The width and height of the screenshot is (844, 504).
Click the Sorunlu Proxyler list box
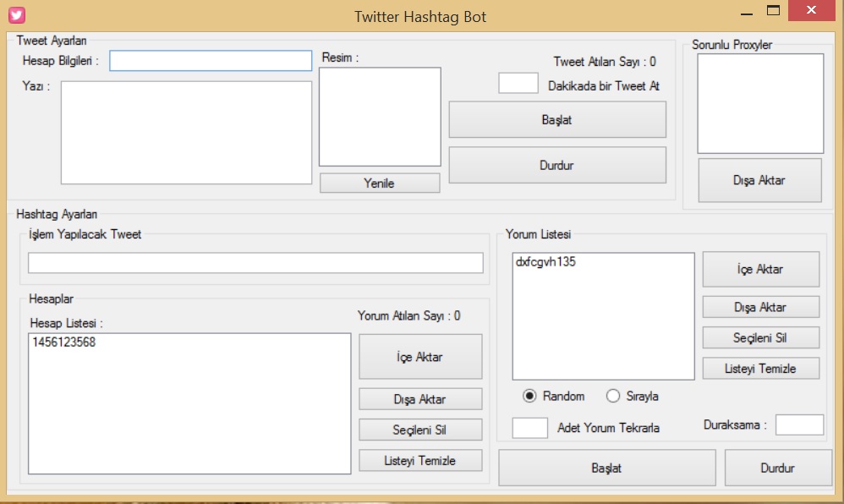coord(760,103)
